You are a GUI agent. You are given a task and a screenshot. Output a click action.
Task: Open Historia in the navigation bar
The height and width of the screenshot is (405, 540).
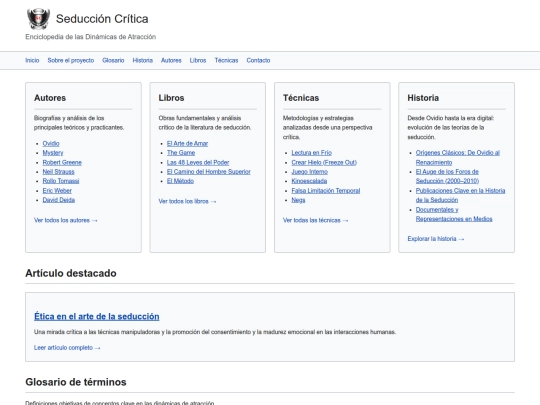143,60
